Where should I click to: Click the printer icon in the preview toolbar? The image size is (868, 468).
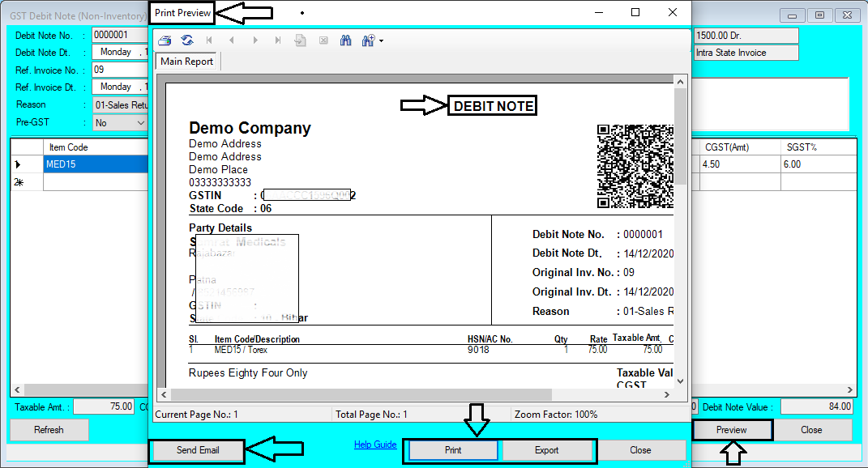pyautogui.click(x=165, y=40)
